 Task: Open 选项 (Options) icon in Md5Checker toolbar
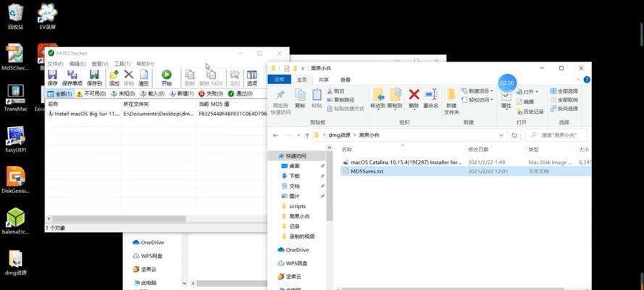pos(252,75)
